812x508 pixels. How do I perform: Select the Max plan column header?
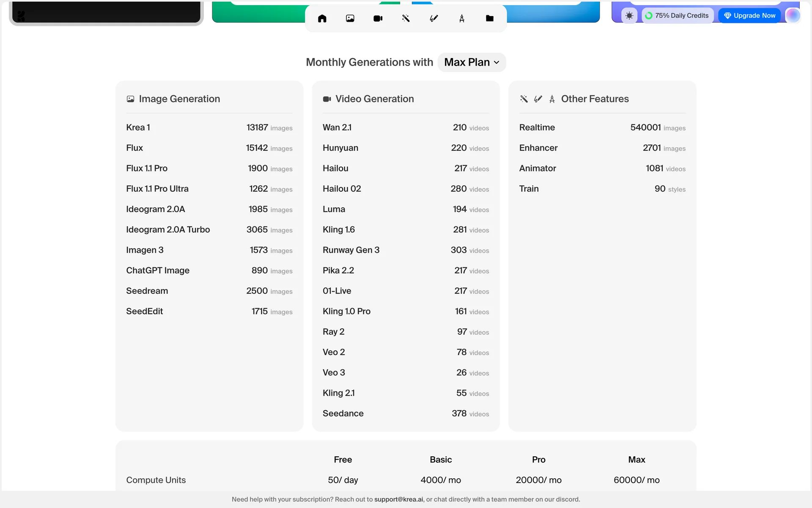point(636,459)
